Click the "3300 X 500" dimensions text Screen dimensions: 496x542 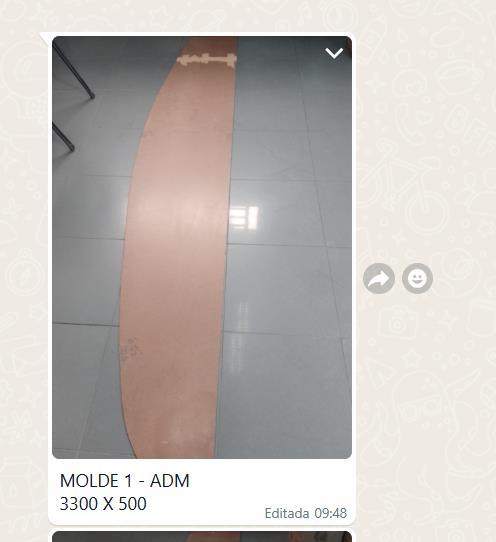click(x=103, y=504)
